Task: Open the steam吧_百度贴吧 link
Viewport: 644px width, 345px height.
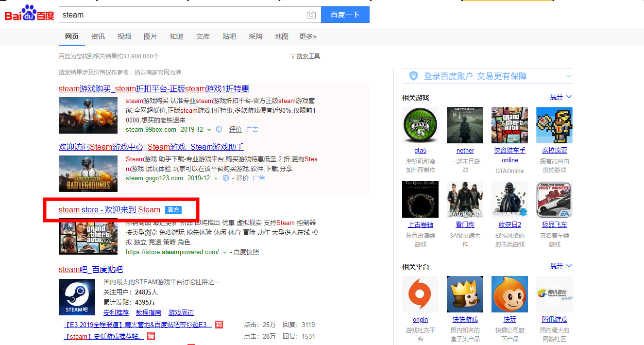Action: coord(91,269)
